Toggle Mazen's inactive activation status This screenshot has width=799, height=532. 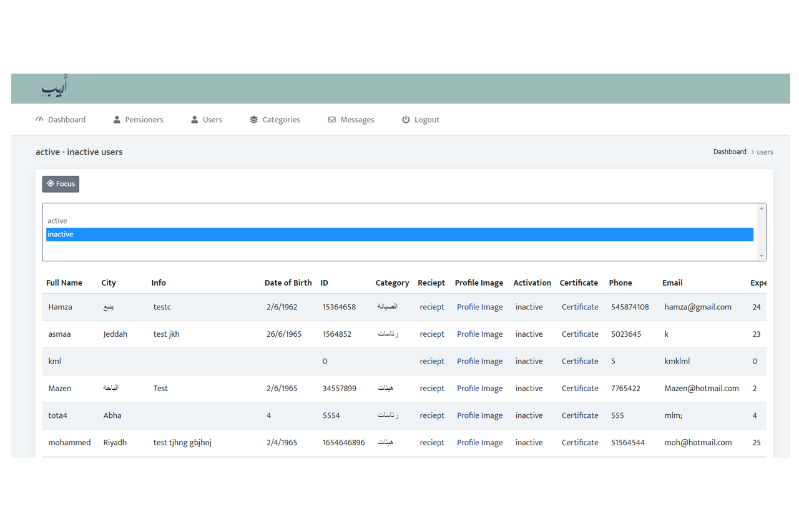click(529, 389)
